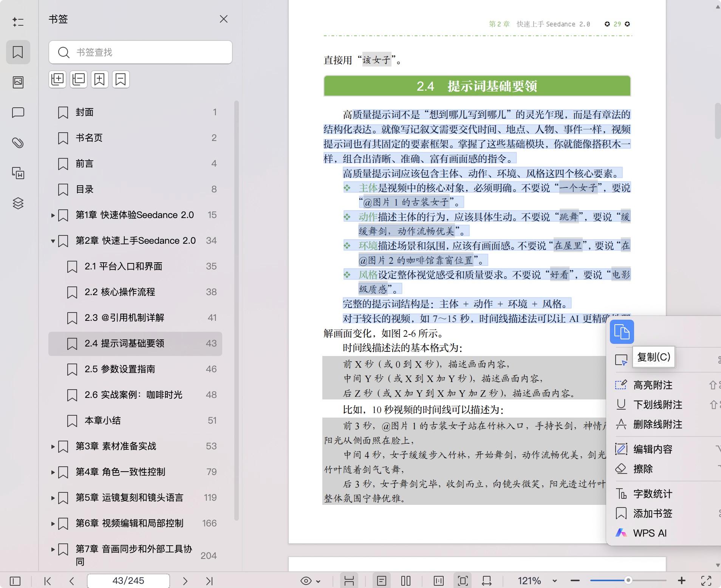Fit page width
Screen dimensions: 721x588
pyautogui.click(x=487, y=581)
